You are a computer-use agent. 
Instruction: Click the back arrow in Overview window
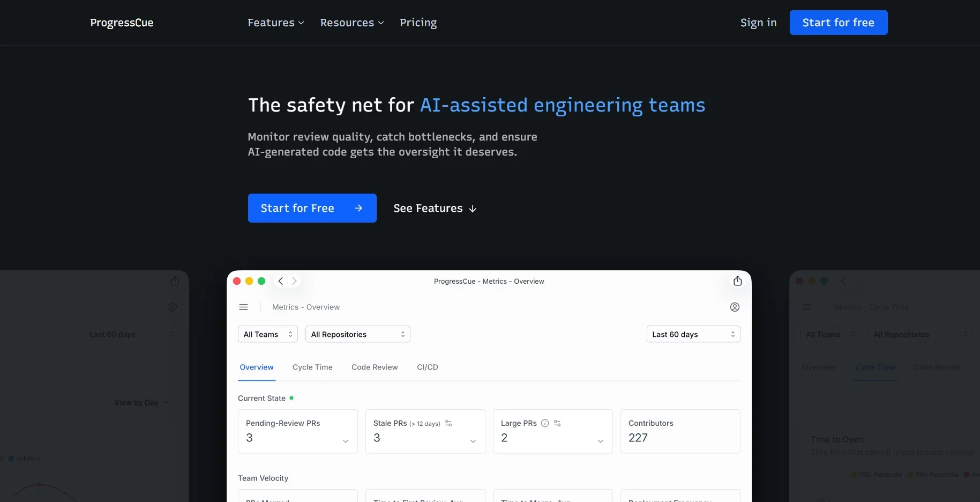click(281, 281)
